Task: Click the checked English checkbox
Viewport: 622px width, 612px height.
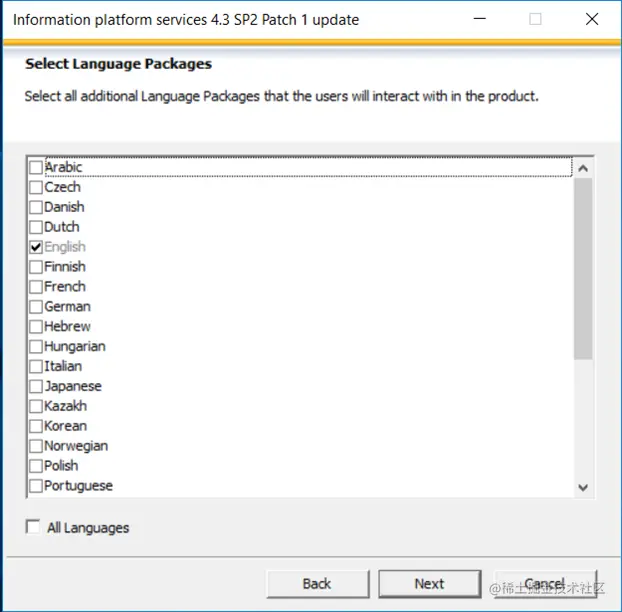Action: pyautogui.click(x=36, y=247)
